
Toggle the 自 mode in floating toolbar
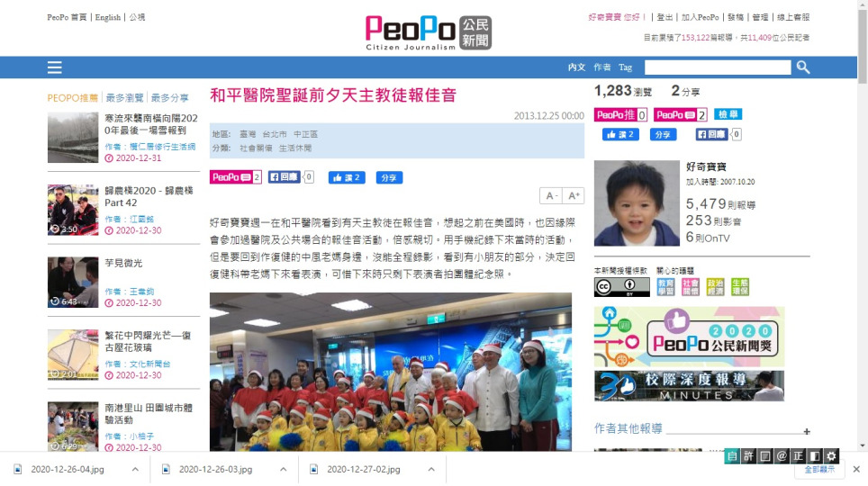(732, 456)
